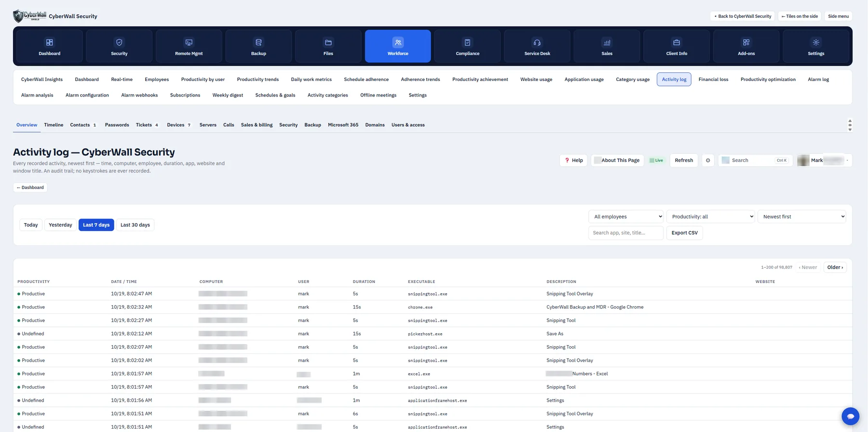Open the Remote Mgmt tile
This screenshot has width=868, height=432.
click(189, 46)
